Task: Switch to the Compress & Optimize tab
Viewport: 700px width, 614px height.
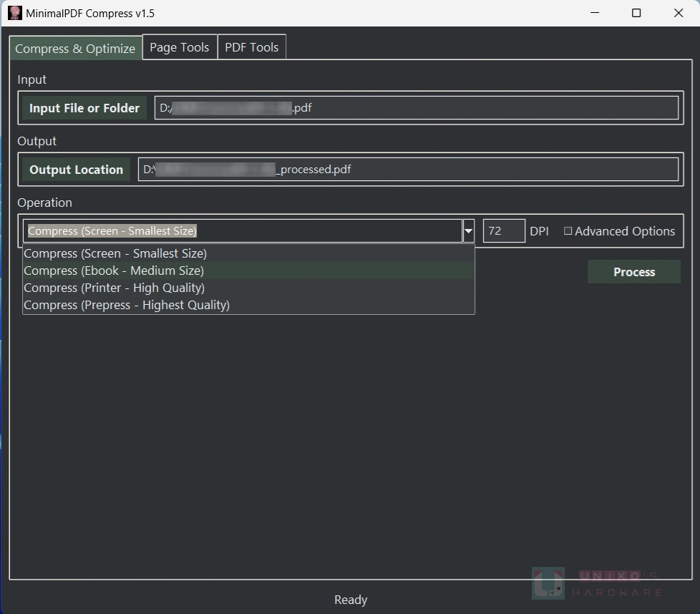Action: click(75, 48)
